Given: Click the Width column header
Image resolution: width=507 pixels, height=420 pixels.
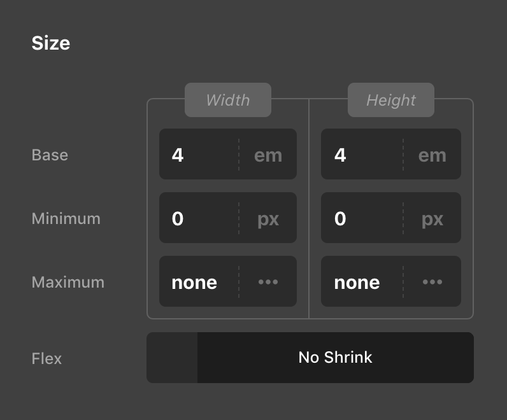Looking at the screenshot, I should (228, 100).
